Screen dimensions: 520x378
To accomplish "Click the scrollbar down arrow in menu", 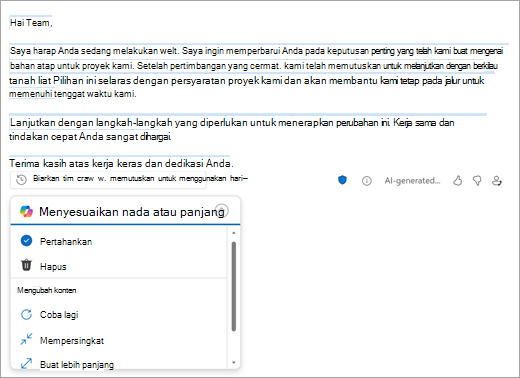I will click(x=234, y=363).
